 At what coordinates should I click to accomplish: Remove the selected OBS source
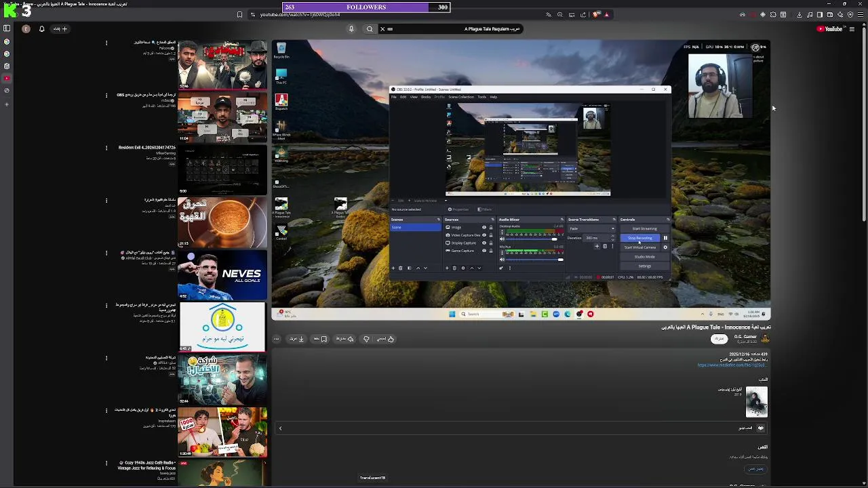[454, 268]
